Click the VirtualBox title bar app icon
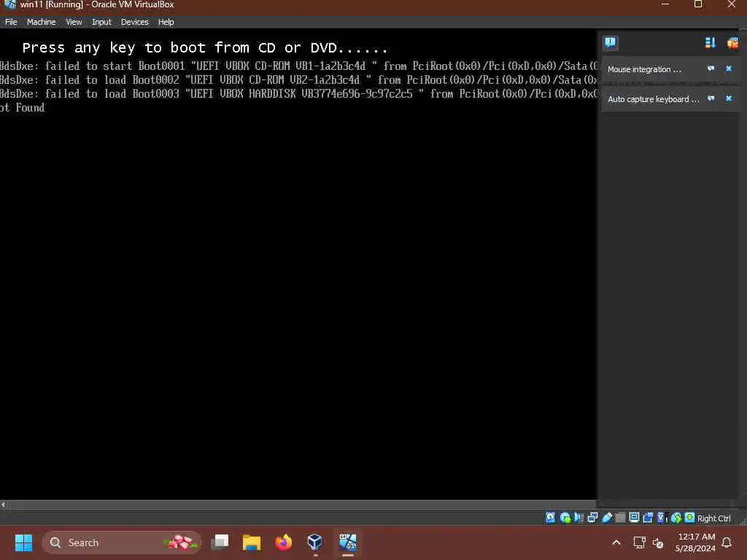 tap(9, 5)
